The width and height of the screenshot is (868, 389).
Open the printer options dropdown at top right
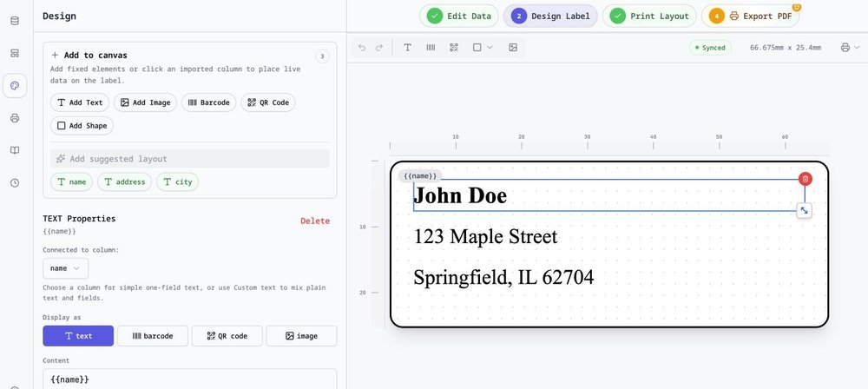click(849, 48)
